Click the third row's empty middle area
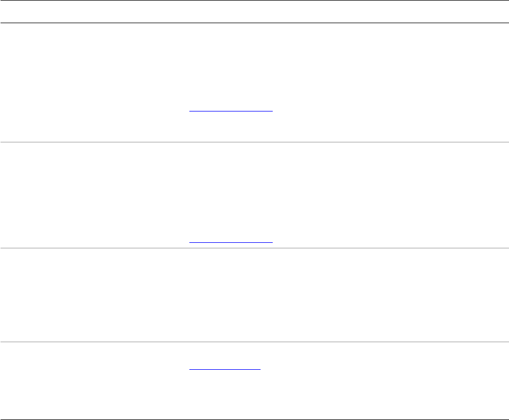509x420 pixels. tap(232, 295)
